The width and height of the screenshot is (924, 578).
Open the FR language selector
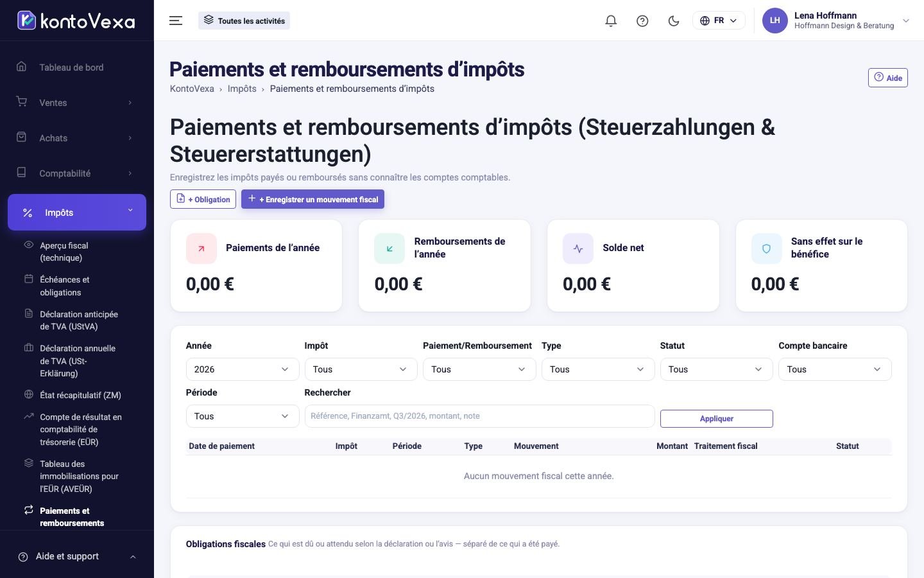coord(719,21)
